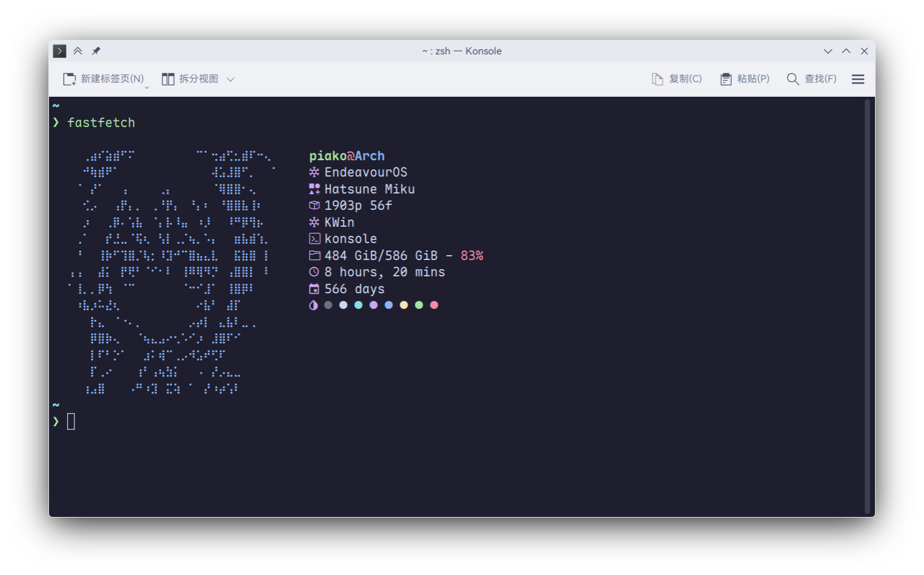Click the snowflake icon beside EndeavourOS
Viewport: 924px width, 575px height.
click(x=314, y=172)
